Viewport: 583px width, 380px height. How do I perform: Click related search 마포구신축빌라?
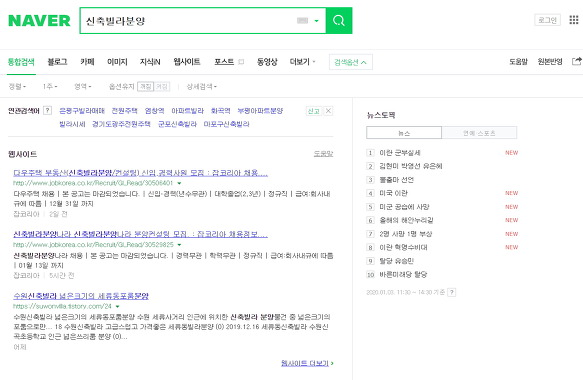226,124
